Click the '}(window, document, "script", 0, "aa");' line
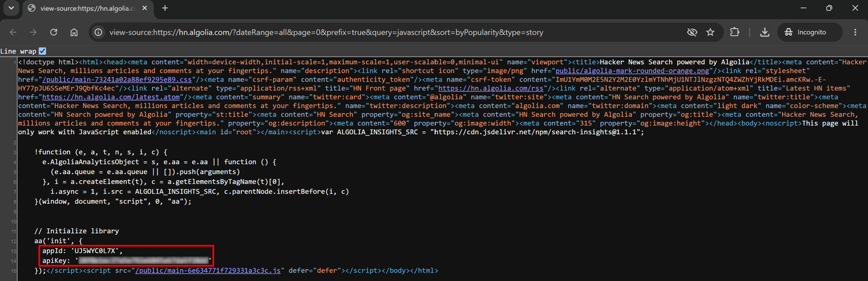This screenshot has width=868, height=281. click(x=113, y=201)
